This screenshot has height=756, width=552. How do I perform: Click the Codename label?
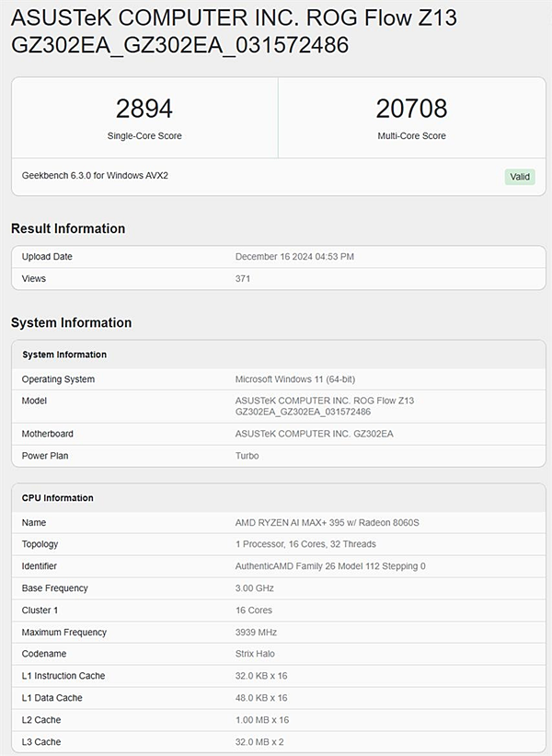pyautogui.click(x=44, y=654)
